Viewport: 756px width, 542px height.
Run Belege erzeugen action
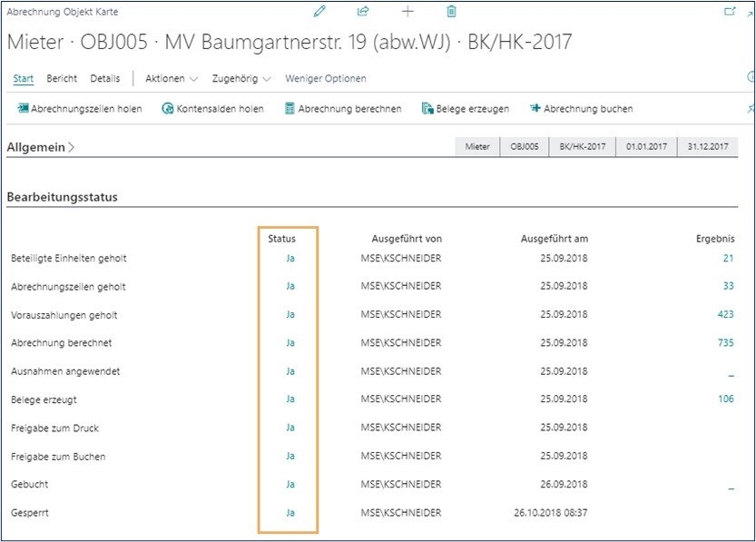465,109
